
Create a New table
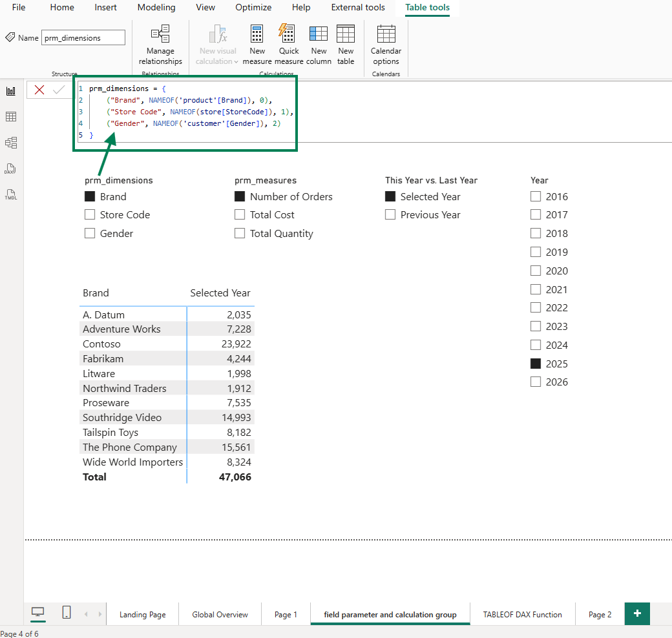346,45
